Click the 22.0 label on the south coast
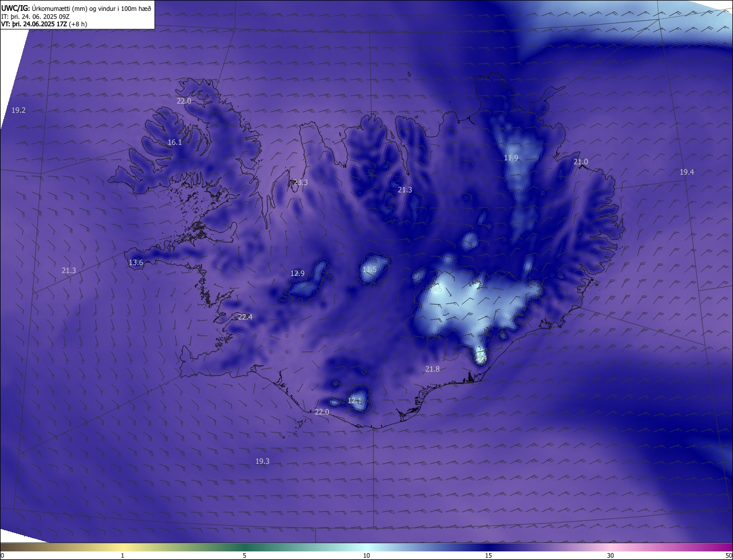 click(322, 412)
